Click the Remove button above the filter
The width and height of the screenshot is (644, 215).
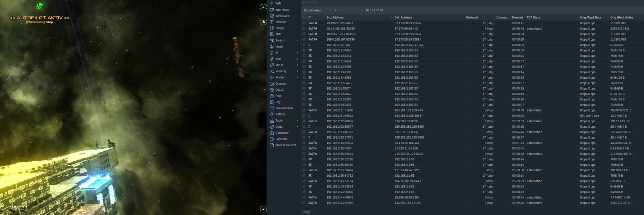(x=310, y=2)
